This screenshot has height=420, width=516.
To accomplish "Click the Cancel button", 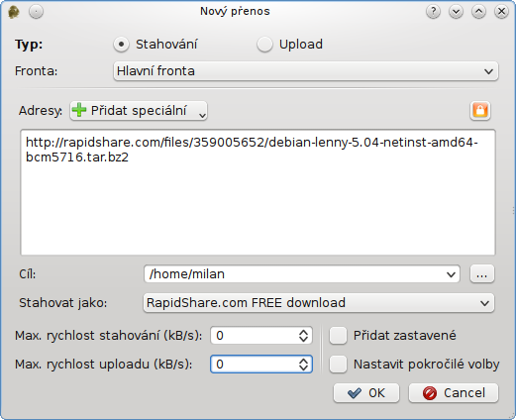I will (x=454, y=393).
